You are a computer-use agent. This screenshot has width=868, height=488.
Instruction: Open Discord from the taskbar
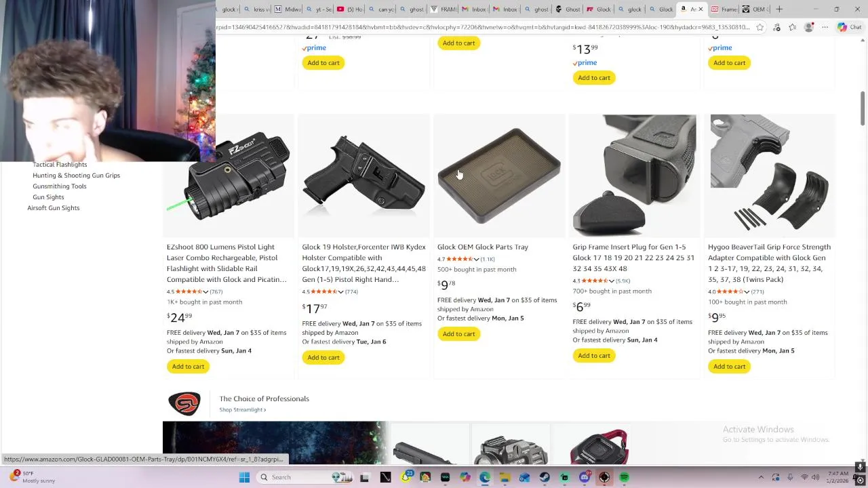point(585,477)
